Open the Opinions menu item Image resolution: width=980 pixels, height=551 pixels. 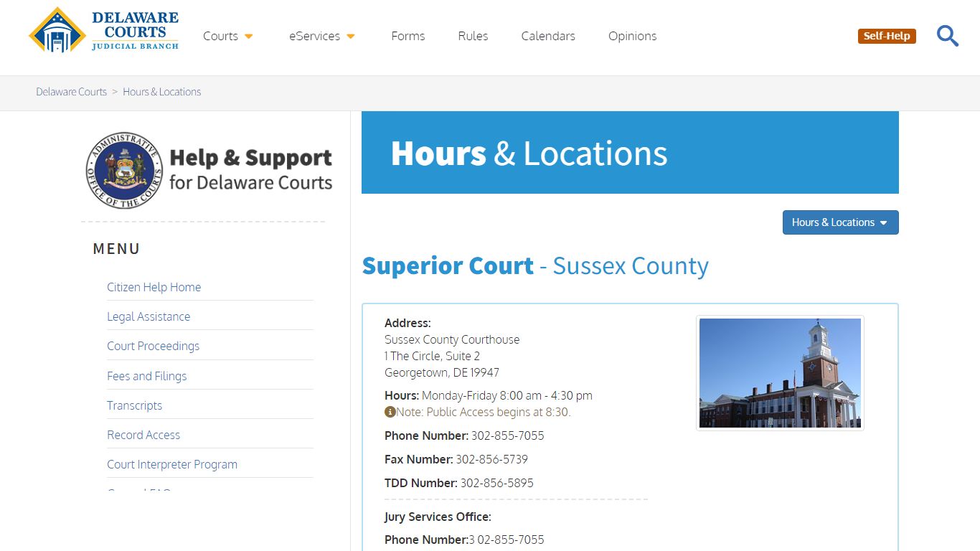pyautogui.click(x=632, y=36)
